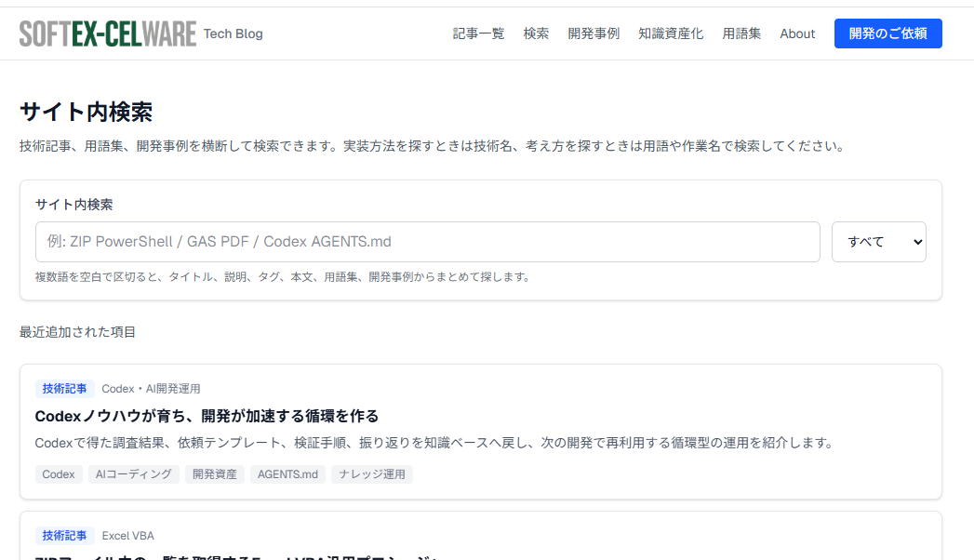This screenshot has width=974, height=560.
Task: Click the サイト内検索 page heading
Action: coord(86,113)
